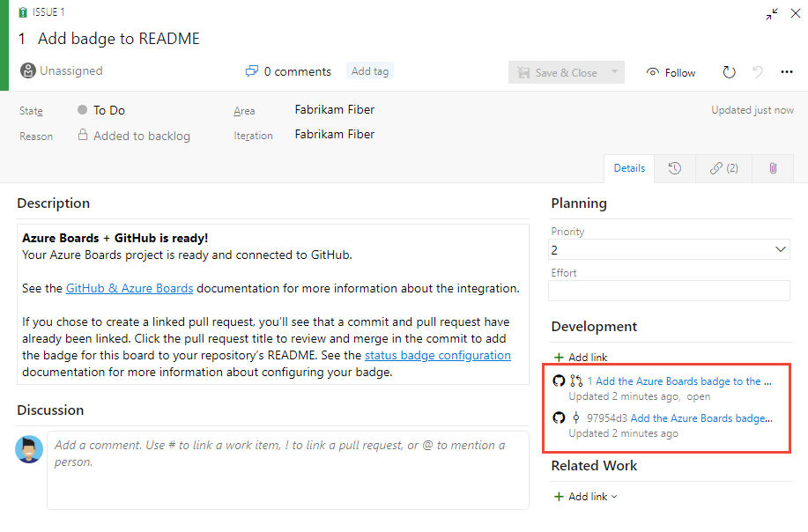Open the History tab icon

tap(674, 167)
